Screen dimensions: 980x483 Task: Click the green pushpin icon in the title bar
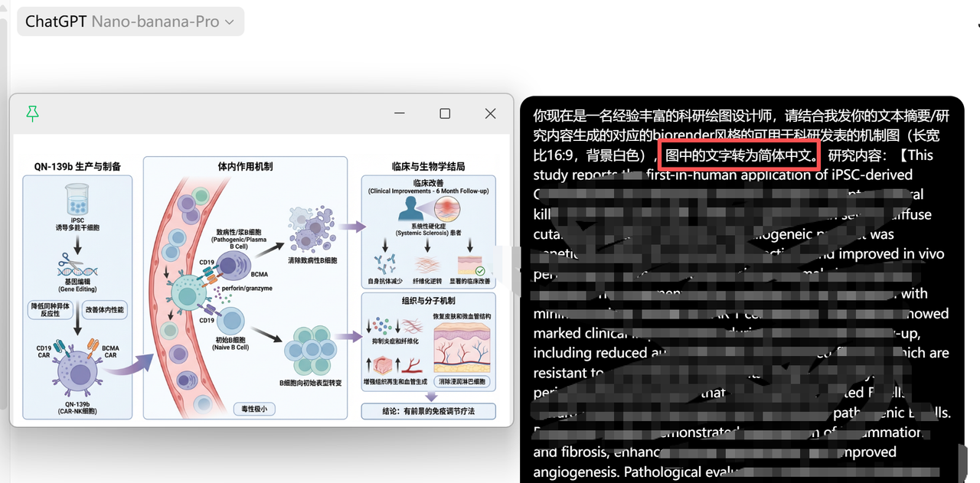coord(32,113)
